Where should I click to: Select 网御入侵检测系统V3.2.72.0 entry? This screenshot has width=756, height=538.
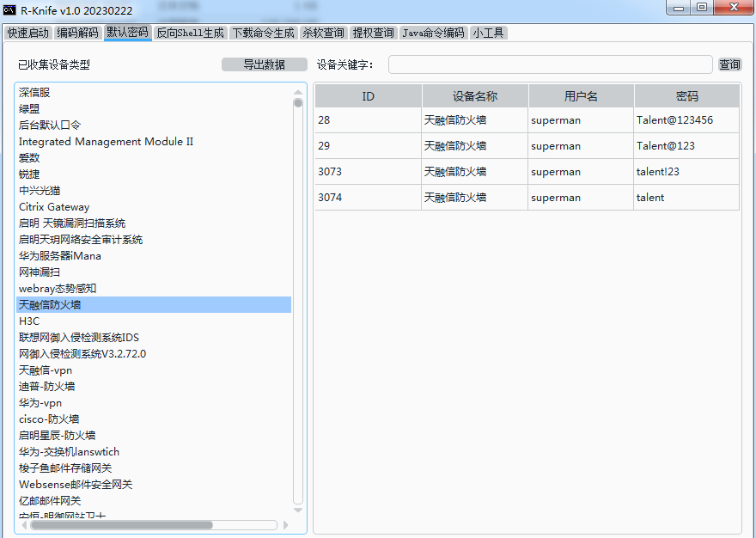[x=153, y=354]
